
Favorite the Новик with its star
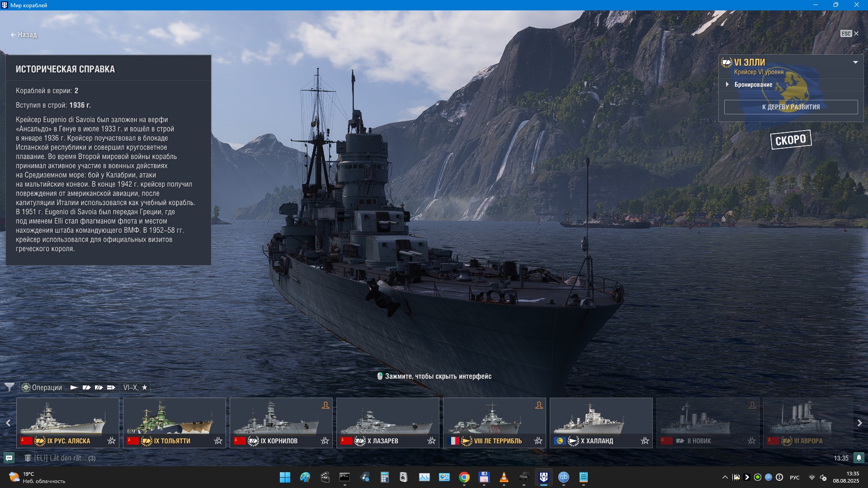(751, 441)
